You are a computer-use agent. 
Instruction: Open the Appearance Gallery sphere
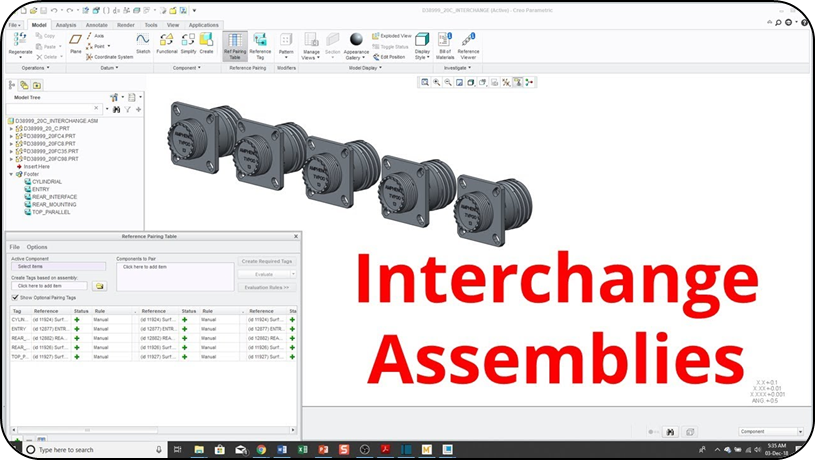pyautogui.click(x=356, y=40)
